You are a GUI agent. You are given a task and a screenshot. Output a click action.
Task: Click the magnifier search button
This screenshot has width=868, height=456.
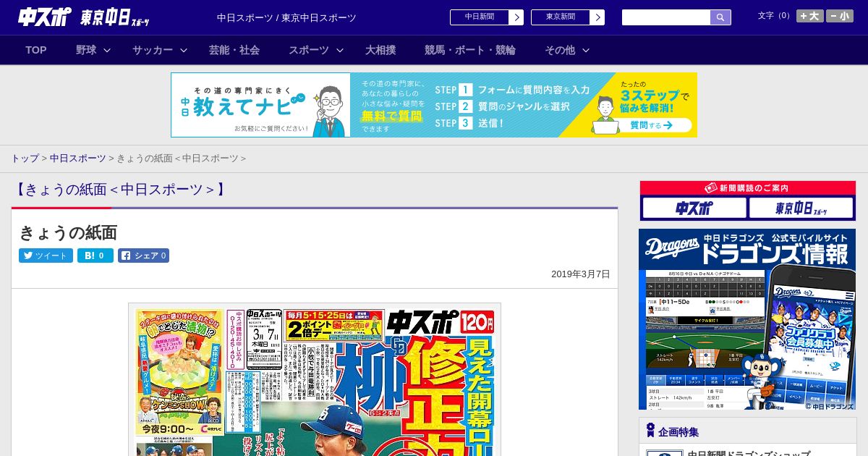point(720,17)
